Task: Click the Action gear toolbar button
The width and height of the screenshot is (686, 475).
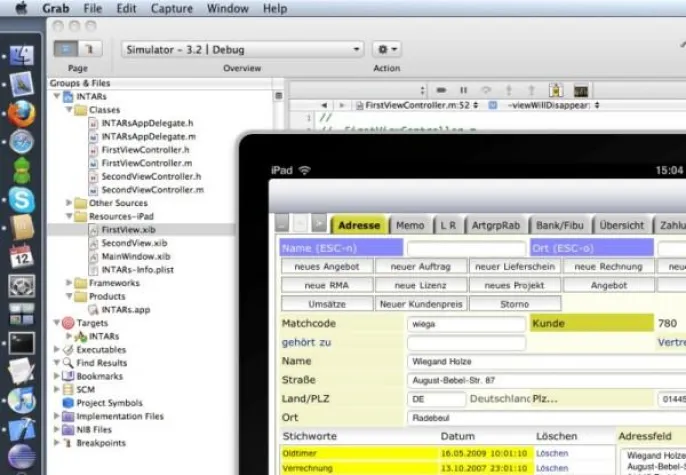Action: pos(386,49)
